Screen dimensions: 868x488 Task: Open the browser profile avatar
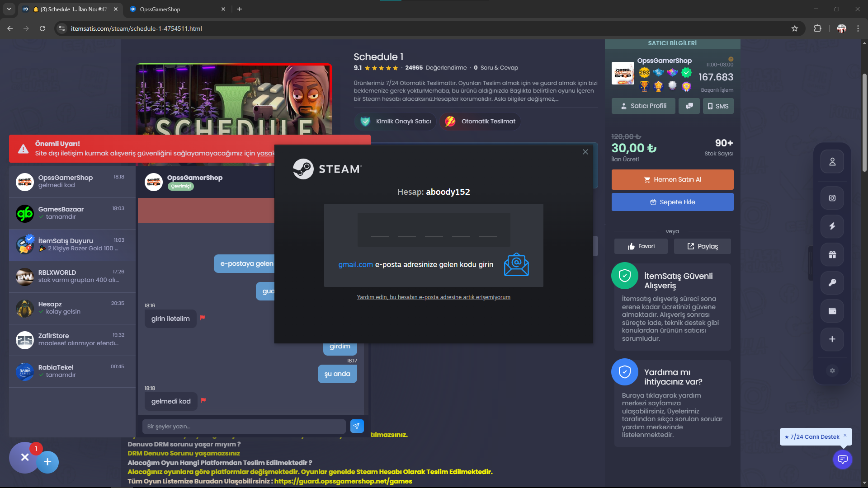[842, 28]
